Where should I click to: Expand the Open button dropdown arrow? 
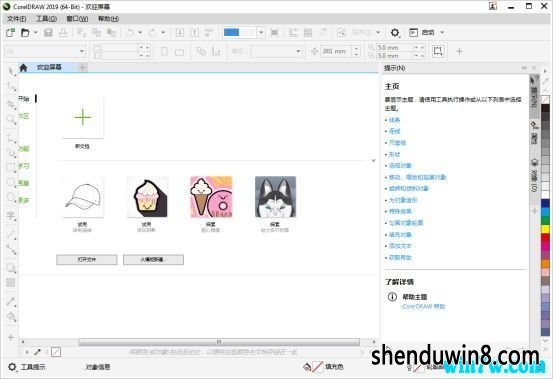(x=35, y=33)
